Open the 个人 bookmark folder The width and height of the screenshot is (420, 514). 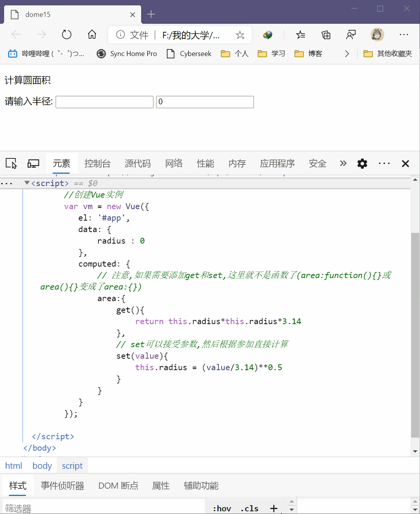(x=235, y=54)
